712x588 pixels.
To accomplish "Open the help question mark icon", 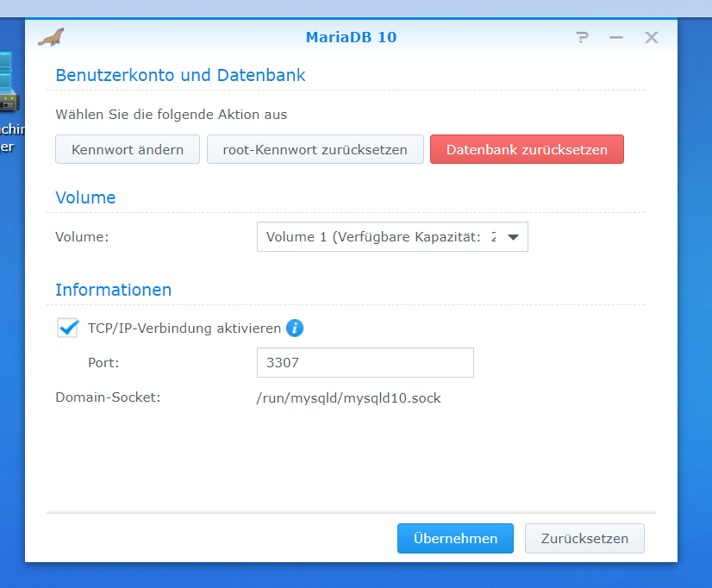I will click(582, 37).
